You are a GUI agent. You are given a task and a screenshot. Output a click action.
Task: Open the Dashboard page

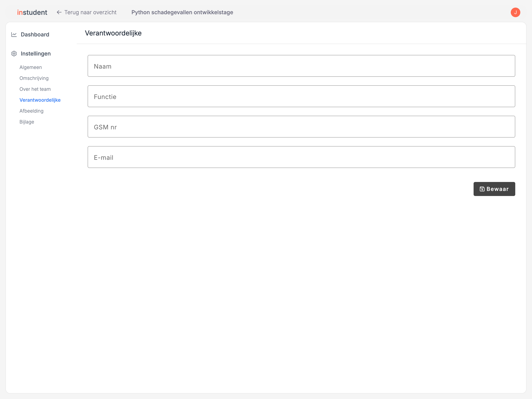(35, 34)
